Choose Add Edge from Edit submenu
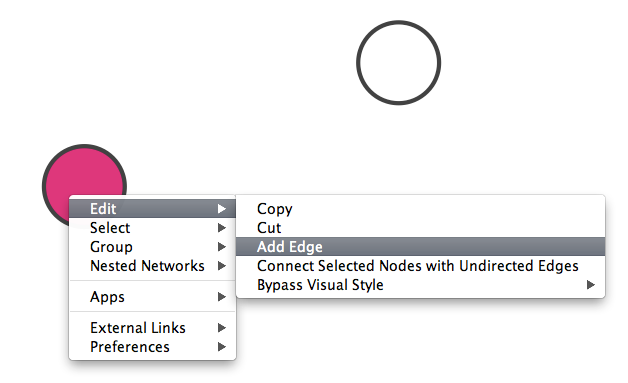The image size is (628, 383). click(x=420, y=246)
